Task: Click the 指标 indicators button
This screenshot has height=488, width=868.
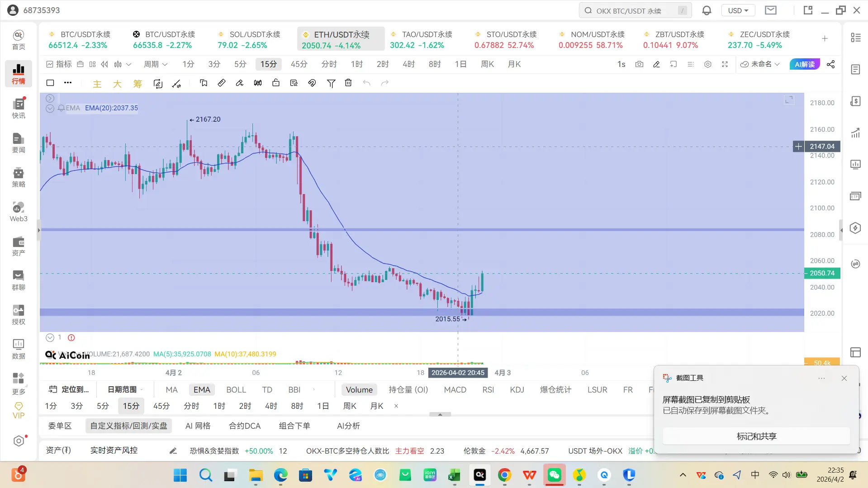Action: tap(59, 64)
